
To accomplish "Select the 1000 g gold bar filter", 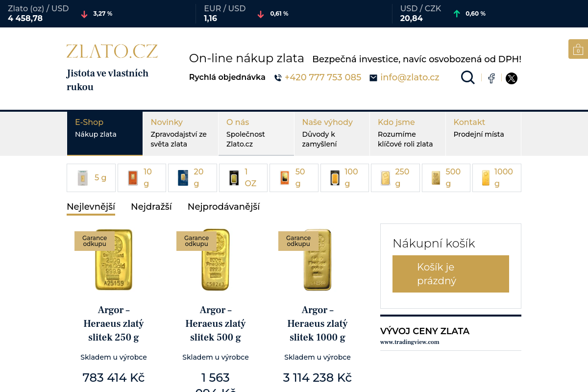I will (x=497, y=178).
